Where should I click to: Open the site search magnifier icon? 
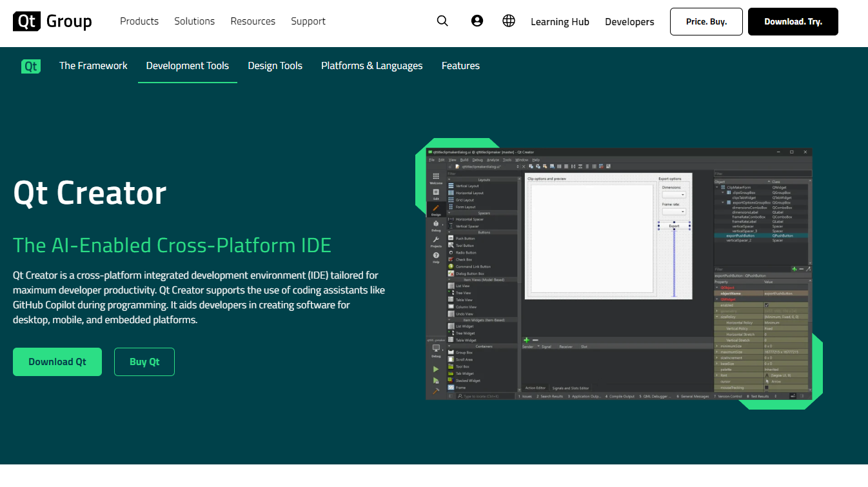coord(442,21)
